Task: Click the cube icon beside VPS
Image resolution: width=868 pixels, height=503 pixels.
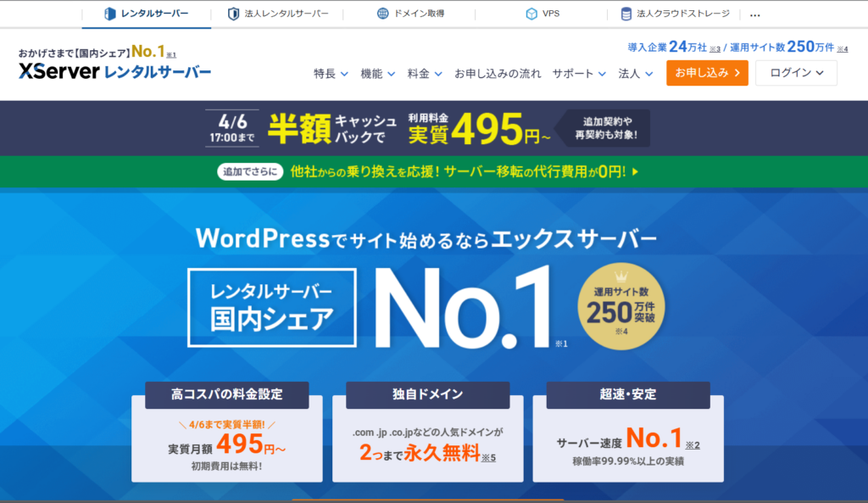Action: coord(531,14)
